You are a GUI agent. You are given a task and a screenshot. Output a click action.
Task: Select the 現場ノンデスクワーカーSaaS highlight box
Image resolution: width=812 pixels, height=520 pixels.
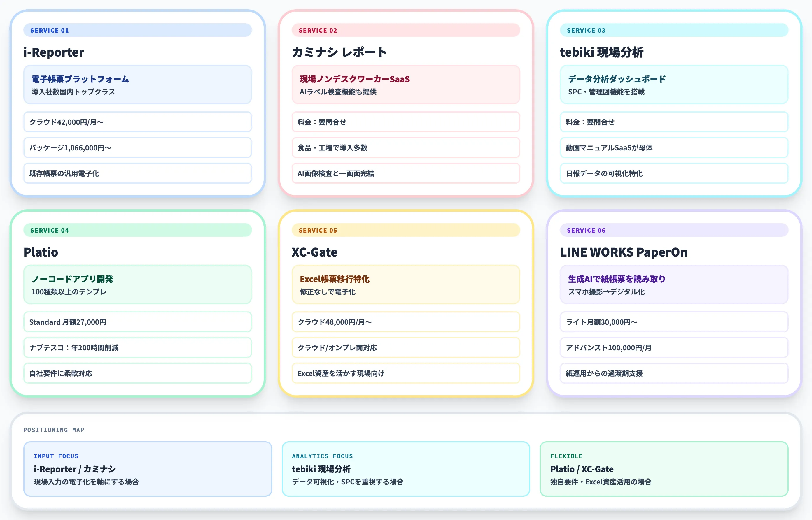click(x=405, y=85)
